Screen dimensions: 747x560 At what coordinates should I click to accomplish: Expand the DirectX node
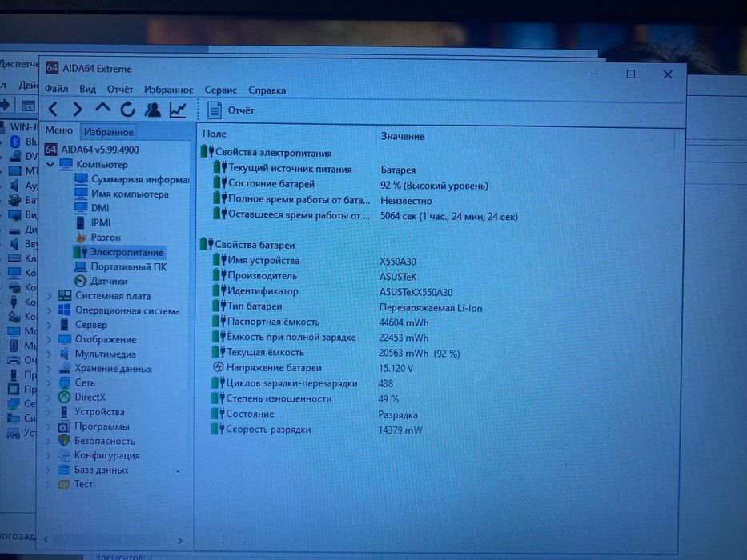pyautogui.click(x=50, y=397)
